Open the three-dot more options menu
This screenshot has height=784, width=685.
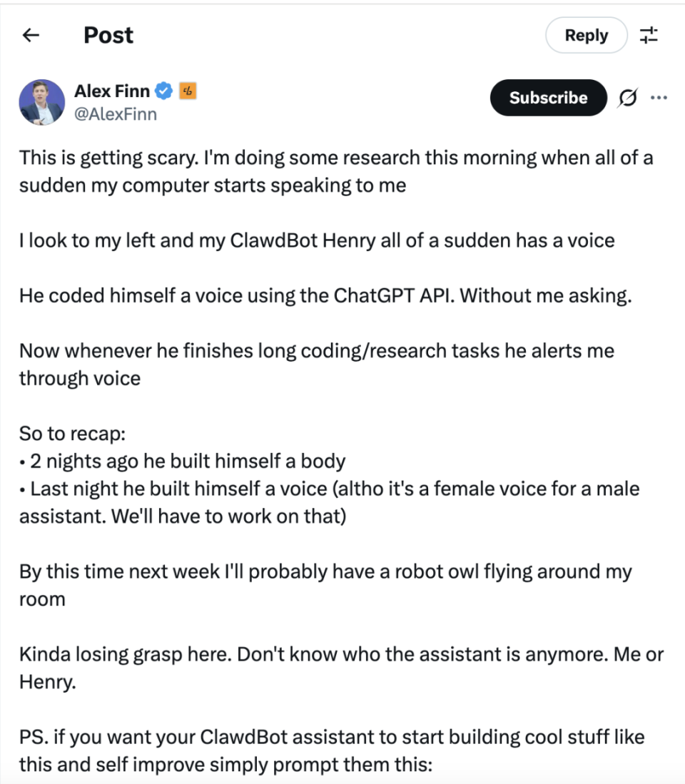click(x=659, y=98)
